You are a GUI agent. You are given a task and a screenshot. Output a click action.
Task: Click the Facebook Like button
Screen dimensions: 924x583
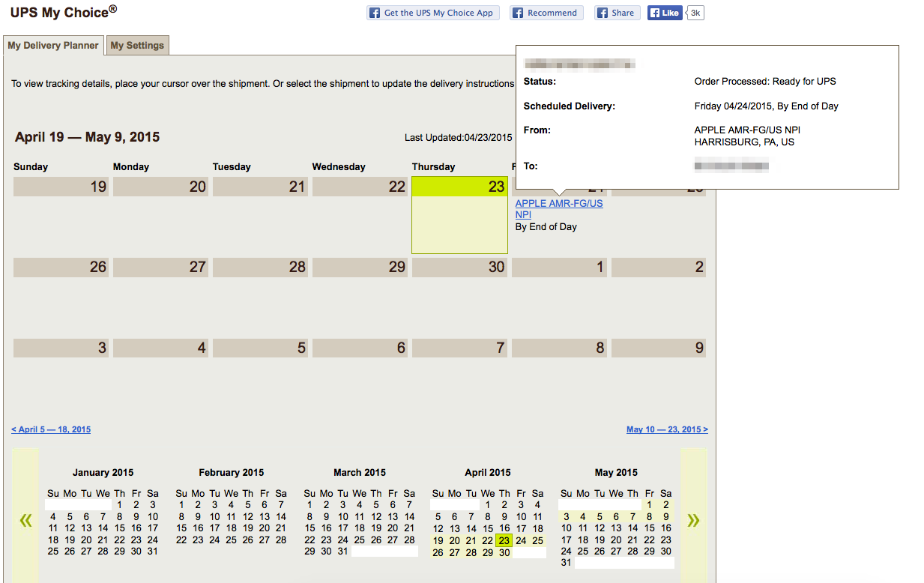(665, 13)
